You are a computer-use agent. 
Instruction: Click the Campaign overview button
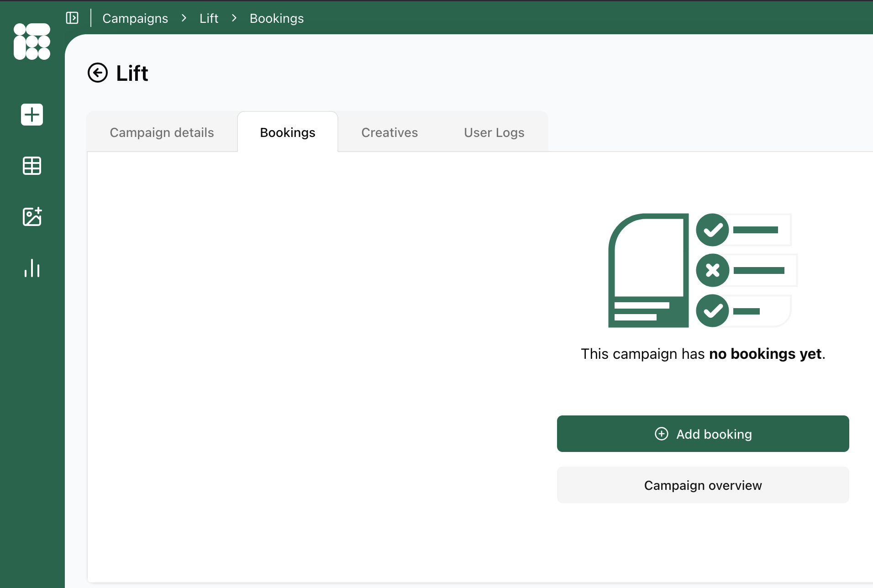click(x=703, y=485)
